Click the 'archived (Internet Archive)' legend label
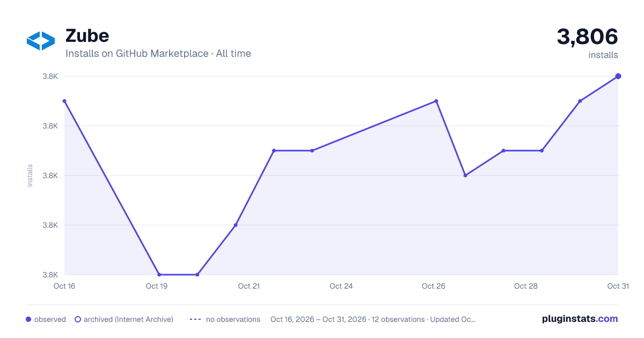 pyautogui.click(x=128, y=319)
